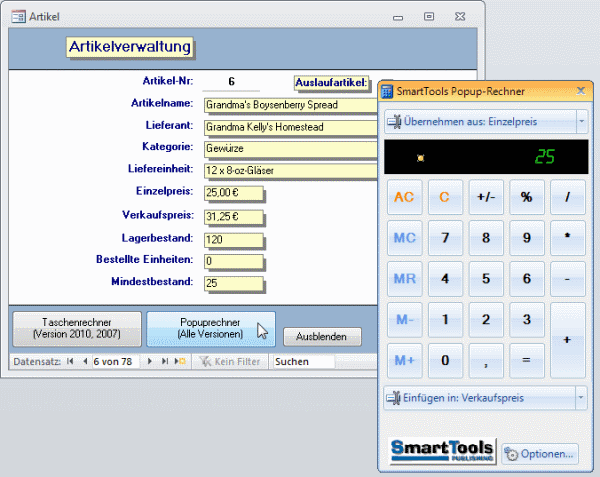The width and height of the screenshot is (600, 477).
Task: Click the Ausblenden button
Action: (322, 337)
